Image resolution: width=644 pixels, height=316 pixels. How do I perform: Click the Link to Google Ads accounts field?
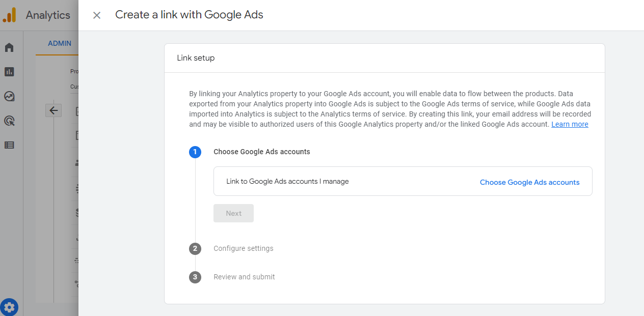(x=288, y=181)
